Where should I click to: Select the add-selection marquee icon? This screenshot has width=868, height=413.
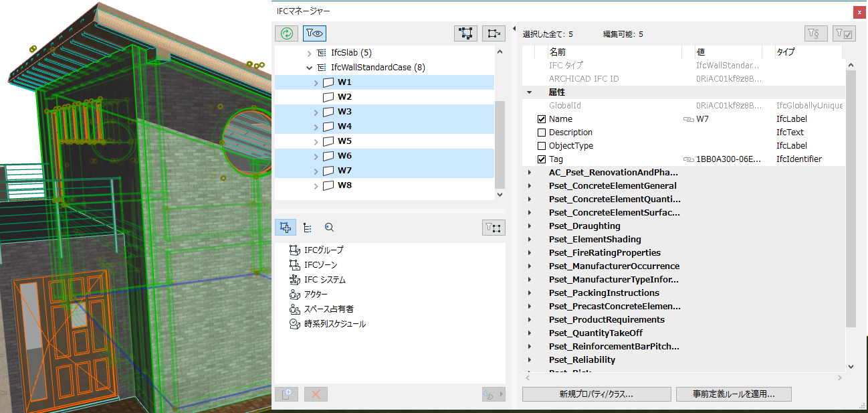[465, 32]
